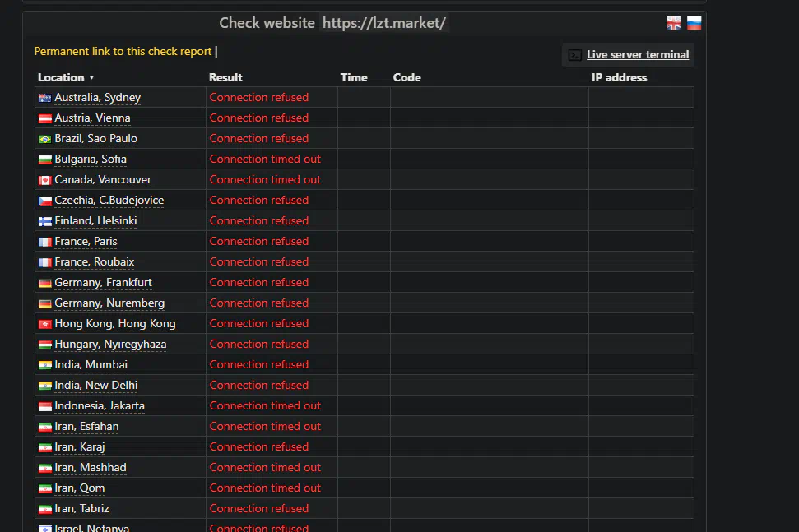Open the terminal icon beside Live server terminal
799x532 pixels.
pyautogui.click(x=575, y=55)
